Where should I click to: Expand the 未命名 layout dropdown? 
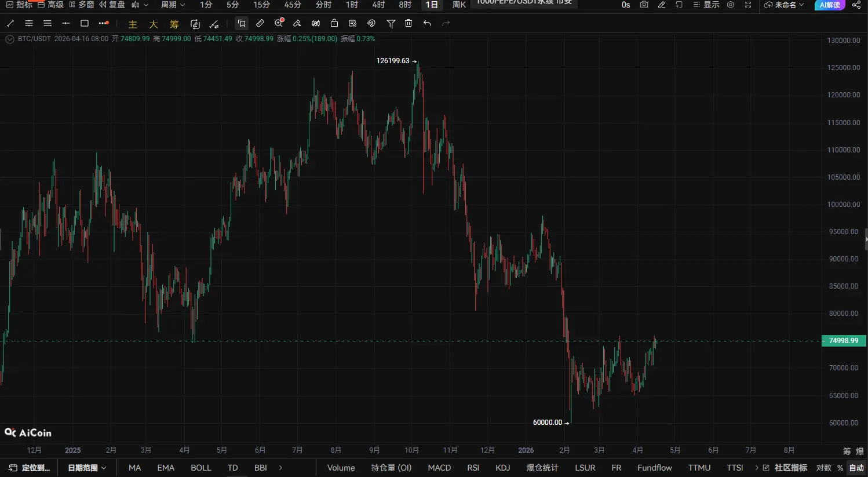click(x=784, y=5)
